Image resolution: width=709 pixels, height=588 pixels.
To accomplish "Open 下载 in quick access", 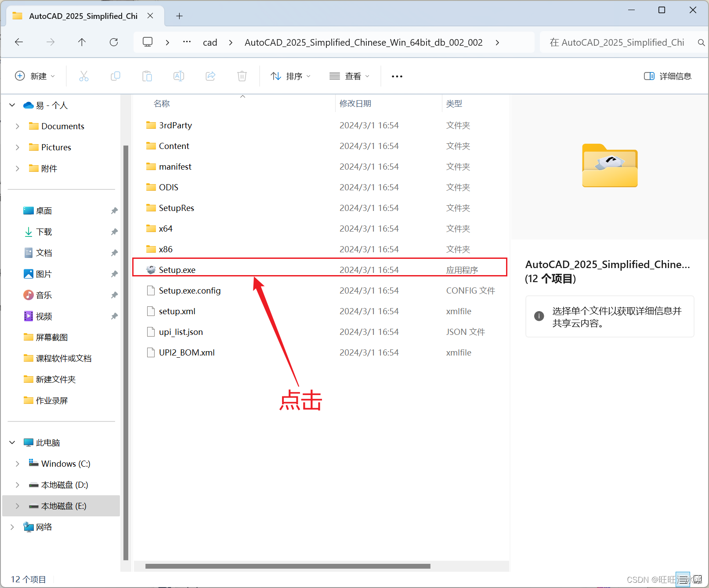I will click(44, 232).
